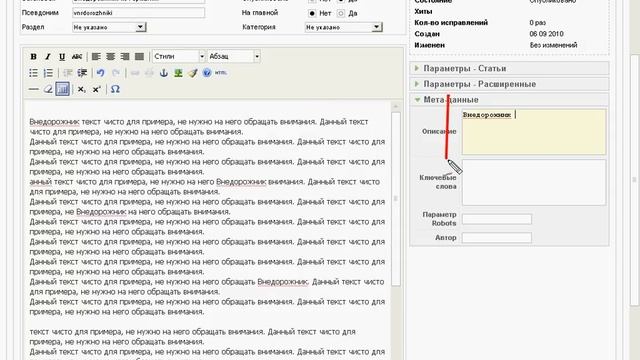640x360 pixels.
Task: Select 'Да' for На главной
Action: click(341, 13)
